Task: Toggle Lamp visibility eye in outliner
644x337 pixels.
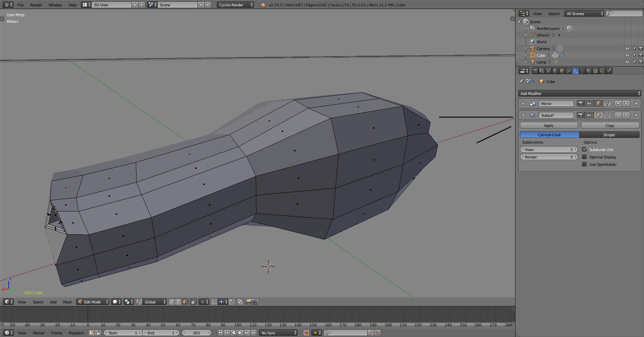Action: 627,62
